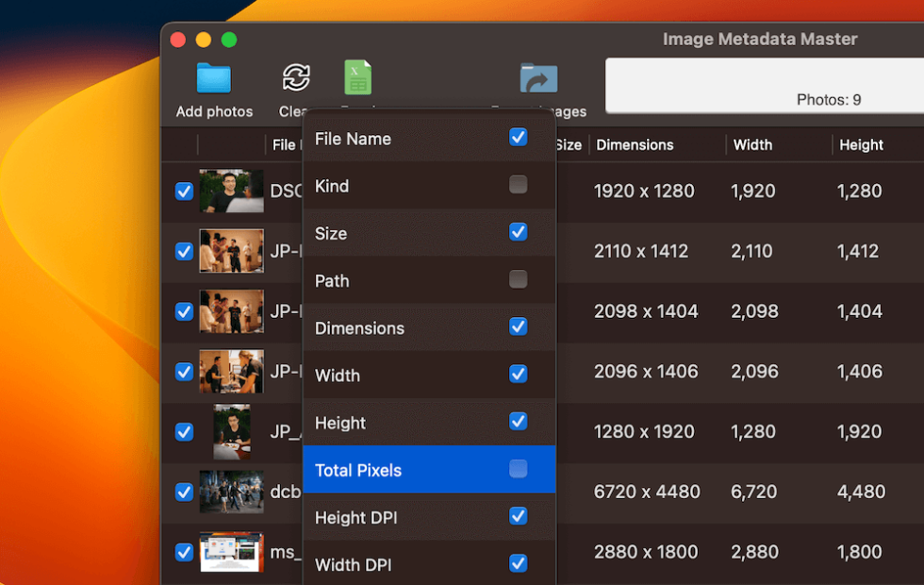Click the green Excel spreadsheet export icon
The image size is (924, 585).
(x=357, y=77)
